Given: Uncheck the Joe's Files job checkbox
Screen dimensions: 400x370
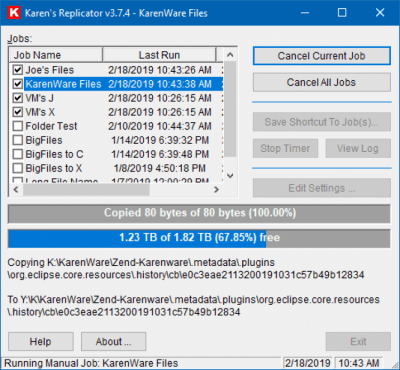Looking at the screenshot, I should [x=17, y=70].
